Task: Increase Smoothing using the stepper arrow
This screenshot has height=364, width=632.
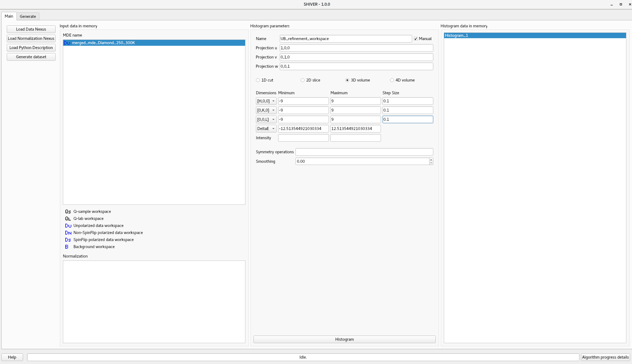Action: pos(431,160)
